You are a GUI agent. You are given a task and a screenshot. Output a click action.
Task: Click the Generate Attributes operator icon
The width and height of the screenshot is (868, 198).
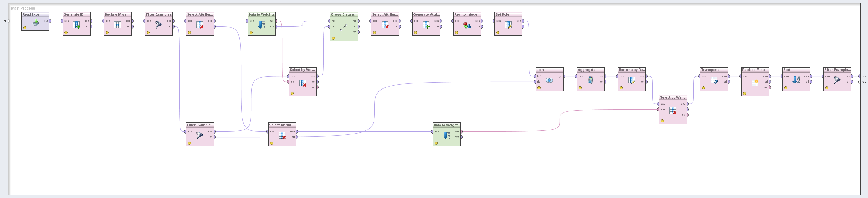(x=426, y=25)
